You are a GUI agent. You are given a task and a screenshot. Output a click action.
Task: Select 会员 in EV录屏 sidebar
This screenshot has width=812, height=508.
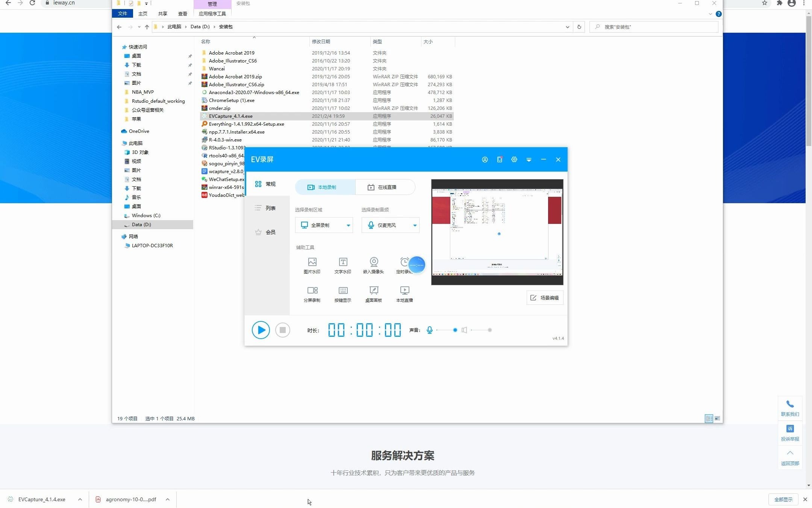(267, 232)
